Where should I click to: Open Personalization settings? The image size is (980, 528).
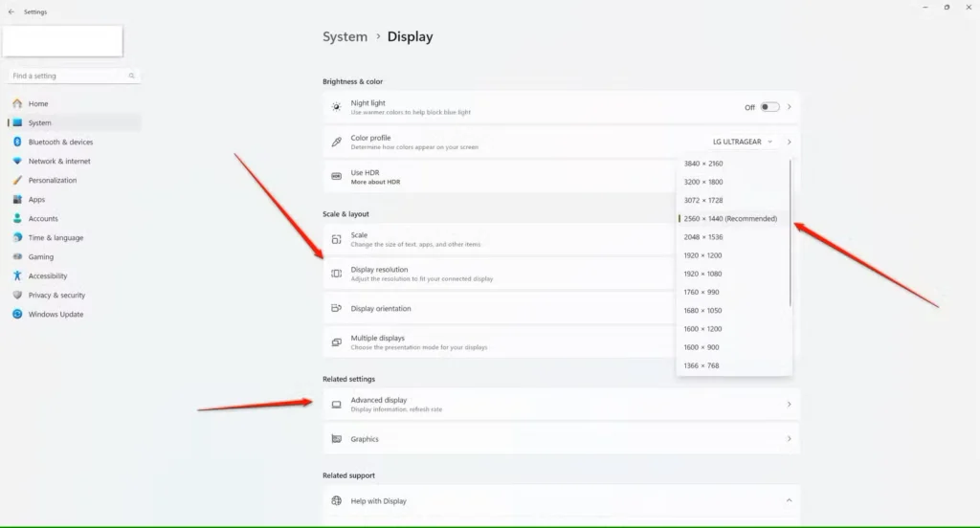74,180
